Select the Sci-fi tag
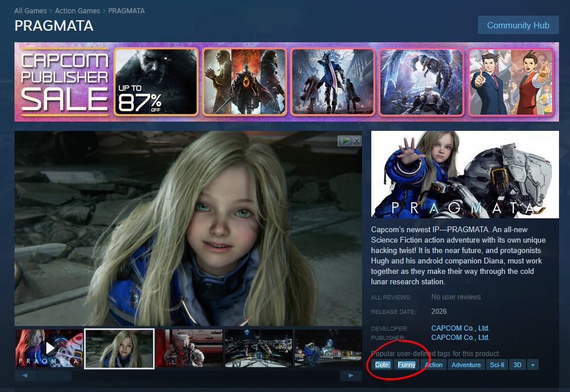The image size is (570, 392). click(497, 365)
